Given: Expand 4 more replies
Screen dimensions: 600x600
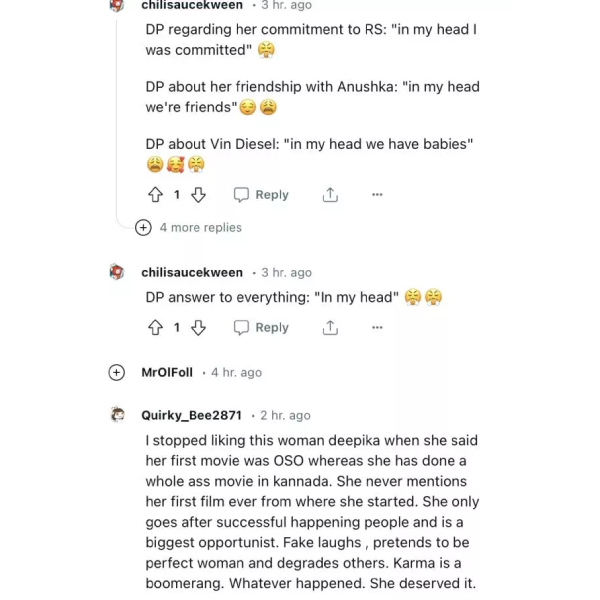Looking at the screenshot, I should tap(143, 228).
